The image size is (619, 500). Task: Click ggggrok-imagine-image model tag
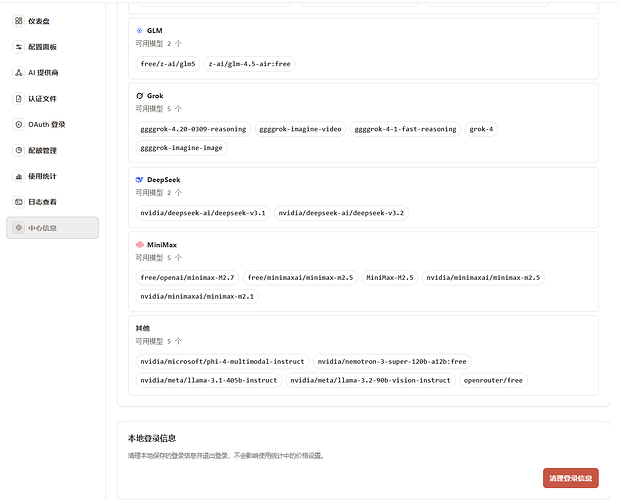181,148
